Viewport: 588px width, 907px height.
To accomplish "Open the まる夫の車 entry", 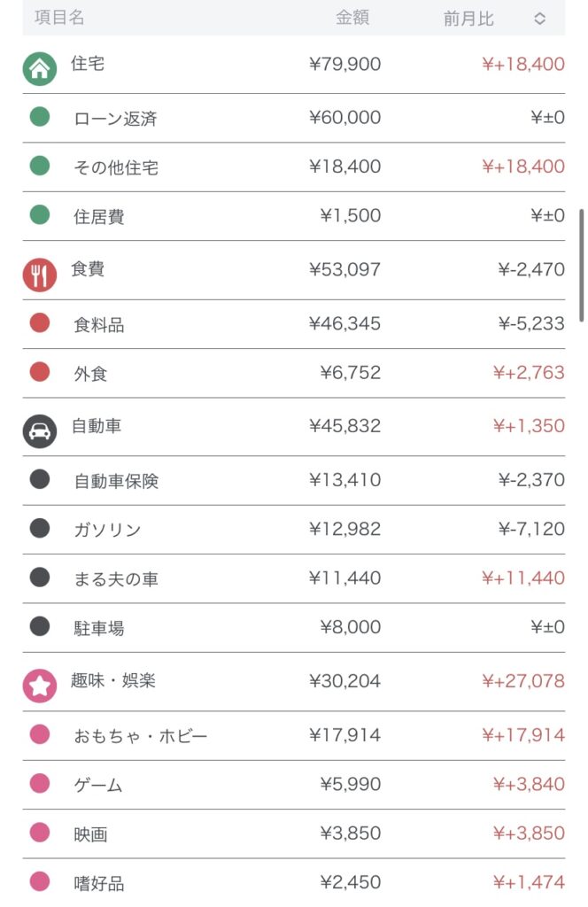I will 116,579.
